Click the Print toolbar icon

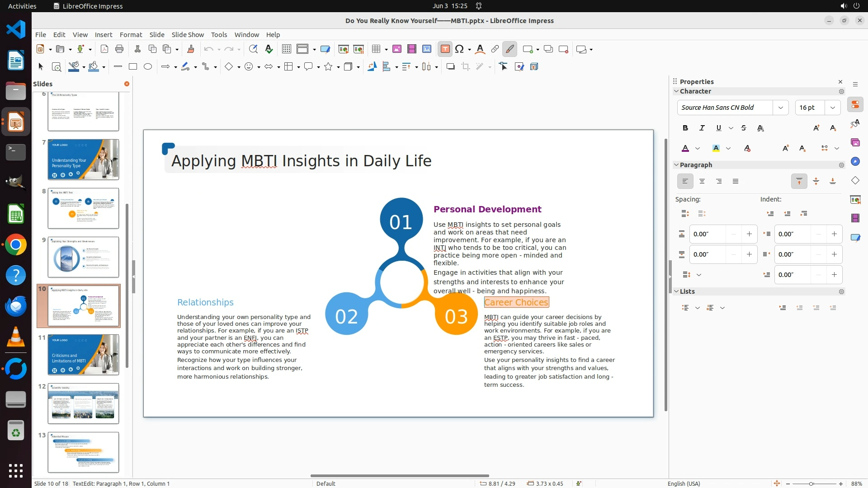click(119, 49)
